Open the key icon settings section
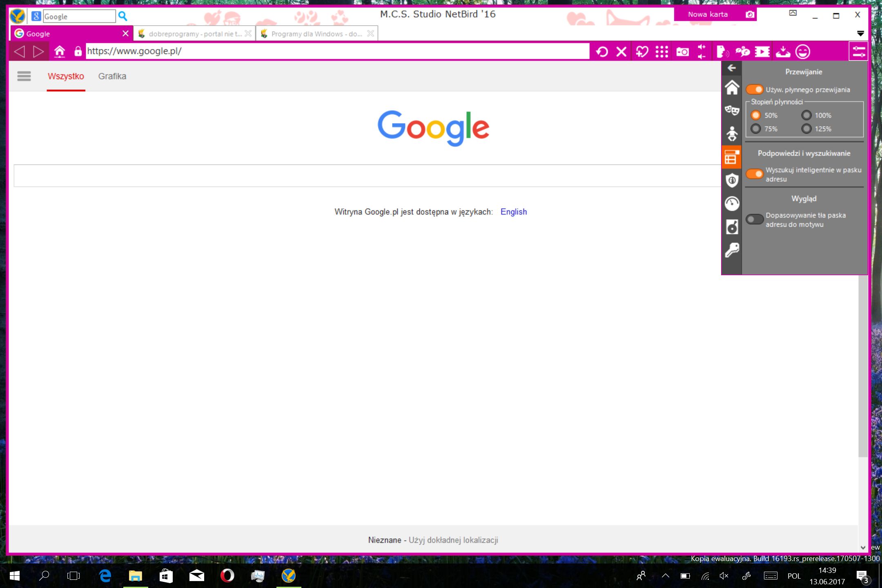 [732, 249]
